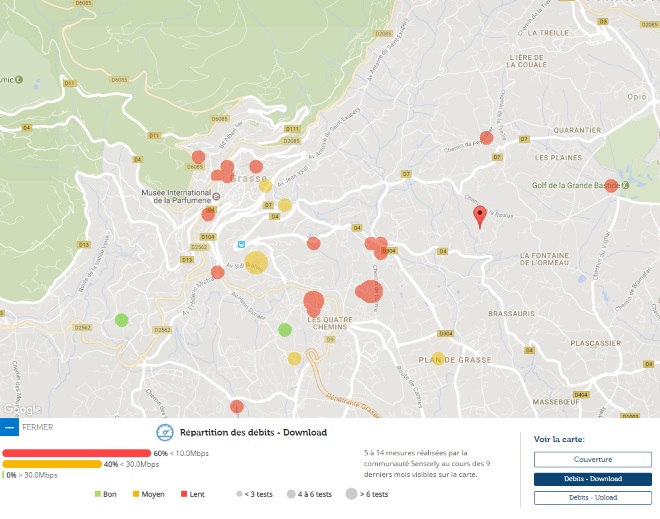
Task: Select the blue train station icon in Grasse
Action: click(x=240, y=244)
